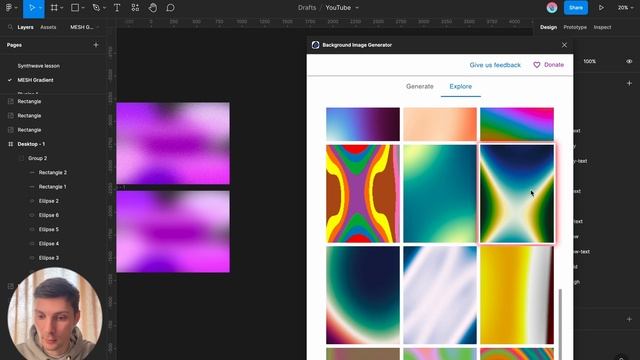Select the Rectangle 1 layer

[x=52, y=187]
